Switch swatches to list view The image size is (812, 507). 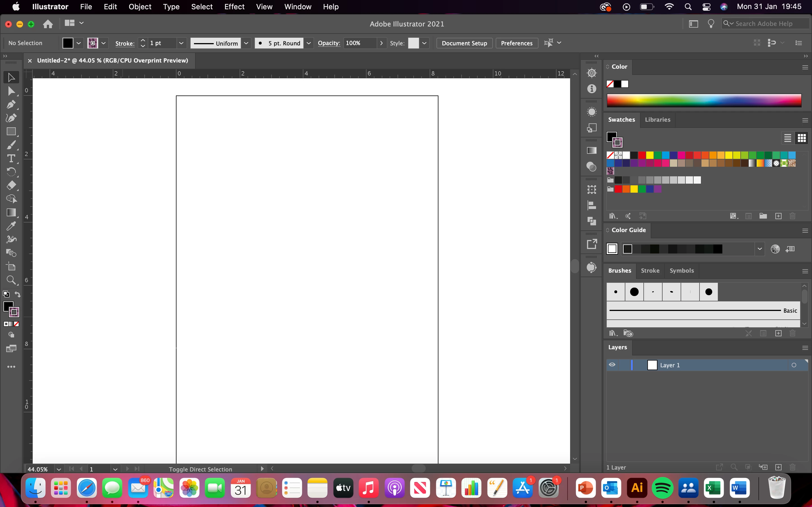787,138
